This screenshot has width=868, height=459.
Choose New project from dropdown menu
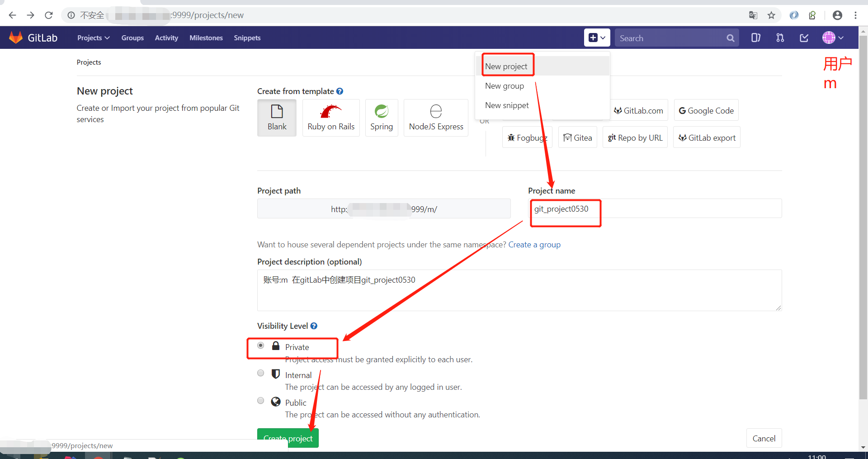click(x=542, y=66)
